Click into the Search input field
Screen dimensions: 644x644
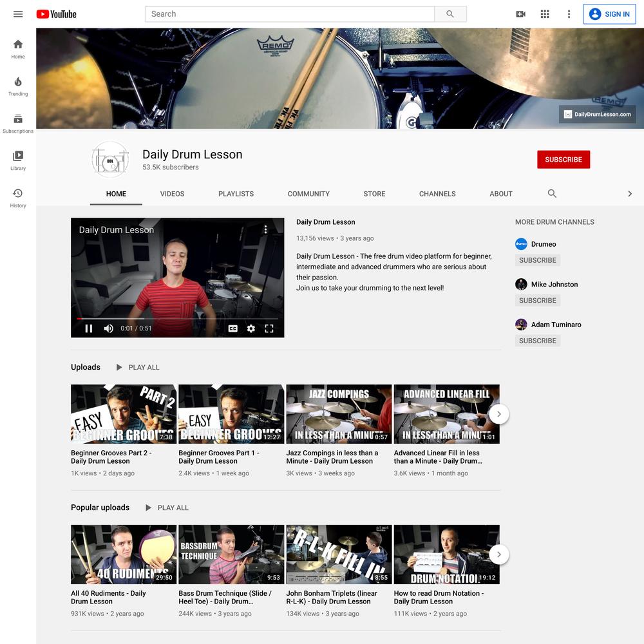(x=290, y=14)
